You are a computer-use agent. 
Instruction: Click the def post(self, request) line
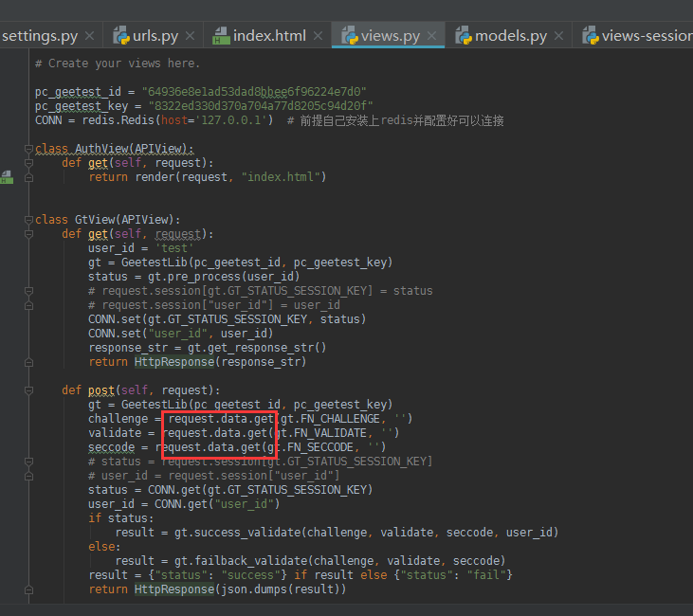click(141, 390)
